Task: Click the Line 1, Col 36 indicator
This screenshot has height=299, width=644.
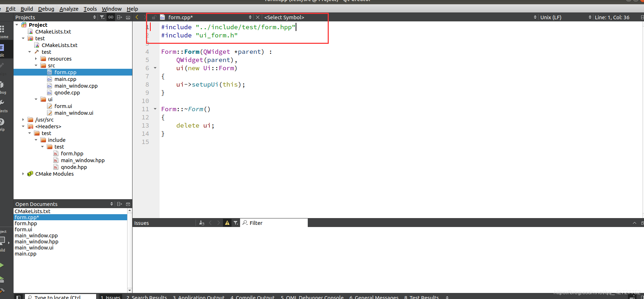Action: coord(612,17)
